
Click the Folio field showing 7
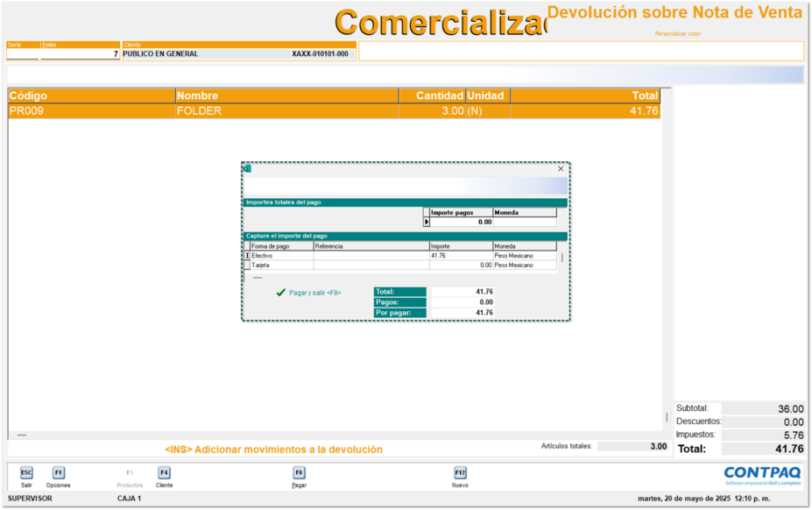80,54
